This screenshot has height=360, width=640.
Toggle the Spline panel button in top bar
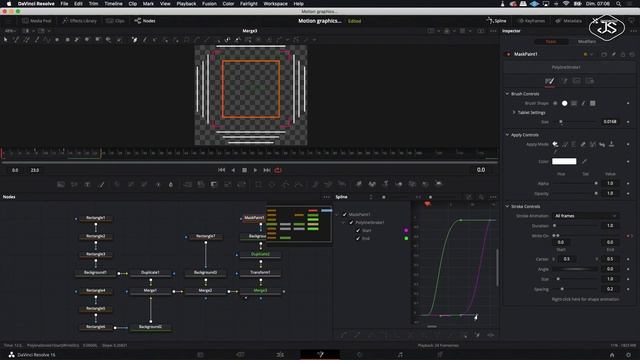(x=496, y=21)
